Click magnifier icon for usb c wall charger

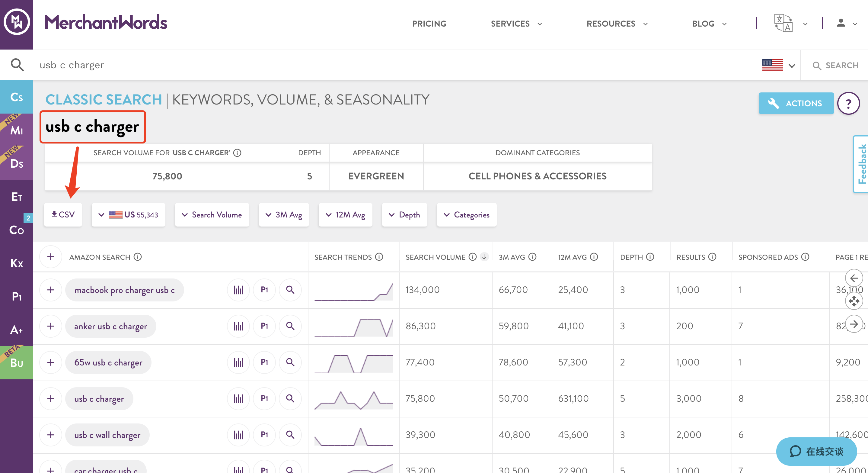pyautogui.click(x=290, y=435)
